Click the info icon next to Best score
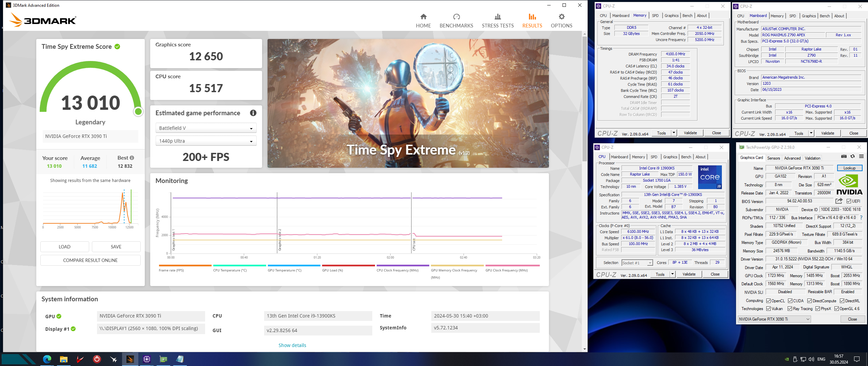The image size is (868, 366). [132, 158]
